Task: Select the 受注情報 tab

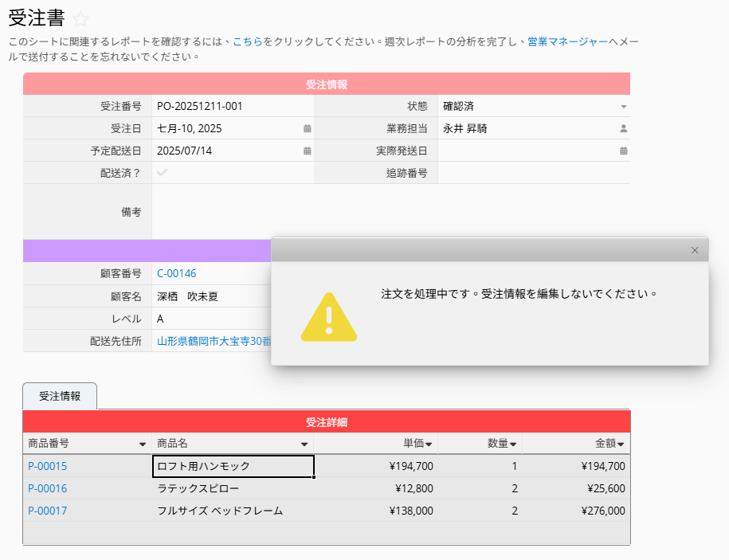Action: (x=60, y=396)
